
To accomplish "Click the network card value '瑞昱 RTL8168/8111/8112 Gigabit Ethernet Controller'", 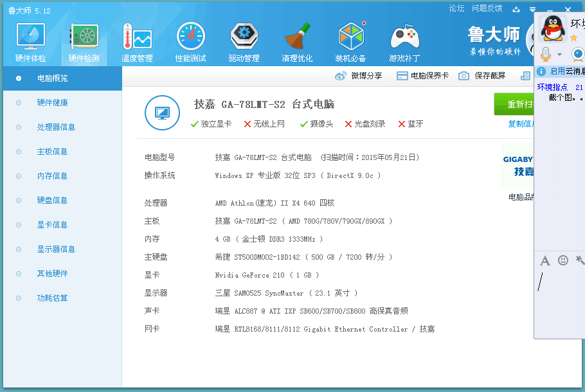I will tap(312, 329).
